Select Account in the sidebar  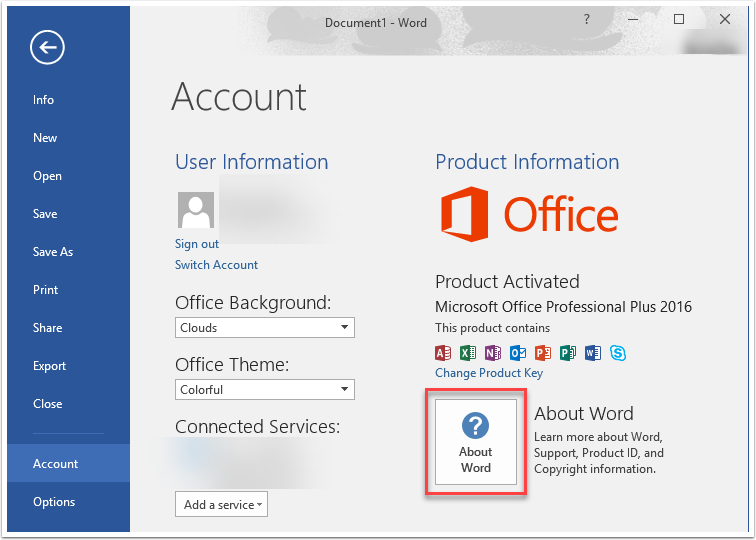tap(68, 463)
